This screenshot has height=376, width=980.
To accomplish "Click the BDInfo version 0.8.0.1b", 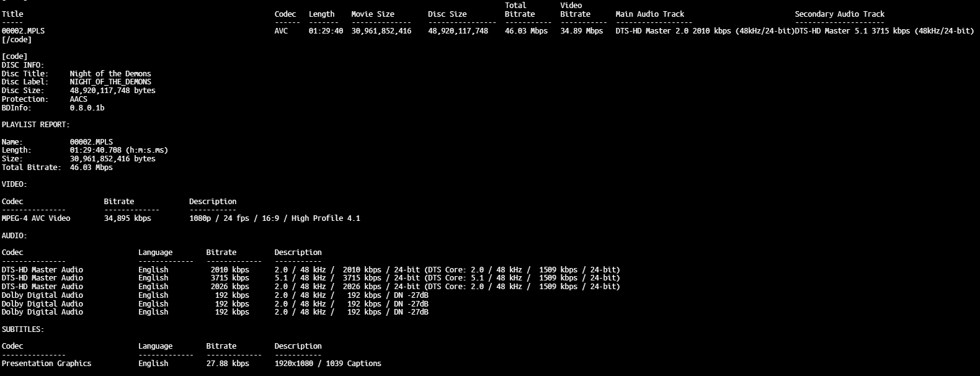I will coord(87,108).
